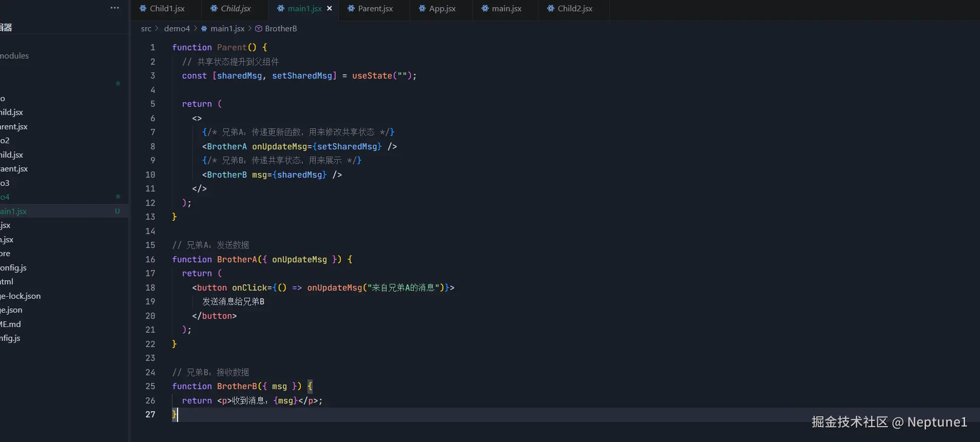Image resolution: width=980 pixels, height=442 pixels.
Task: Select main1.jsx file in explorer
Action: click(x=14, y=211)
